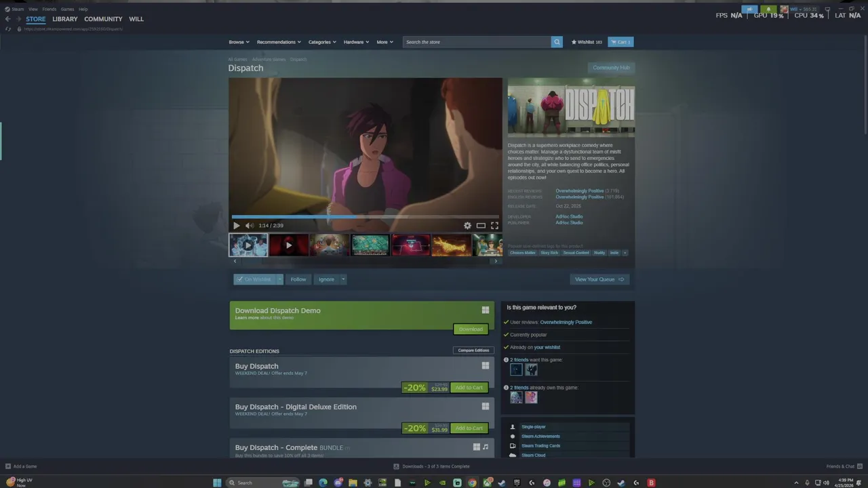Click the Choices Matter tag
868x488 pixels.
point(522,253)
